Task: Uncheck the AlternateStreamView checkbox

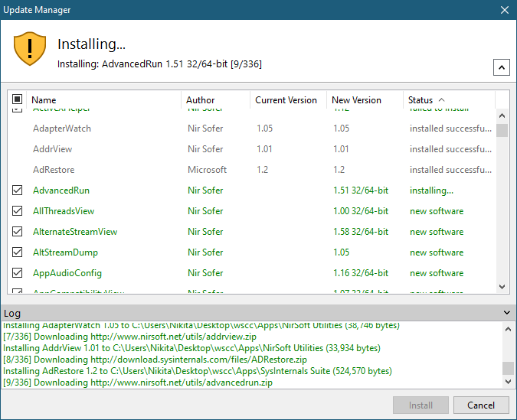Action: (x=17, y=232)
